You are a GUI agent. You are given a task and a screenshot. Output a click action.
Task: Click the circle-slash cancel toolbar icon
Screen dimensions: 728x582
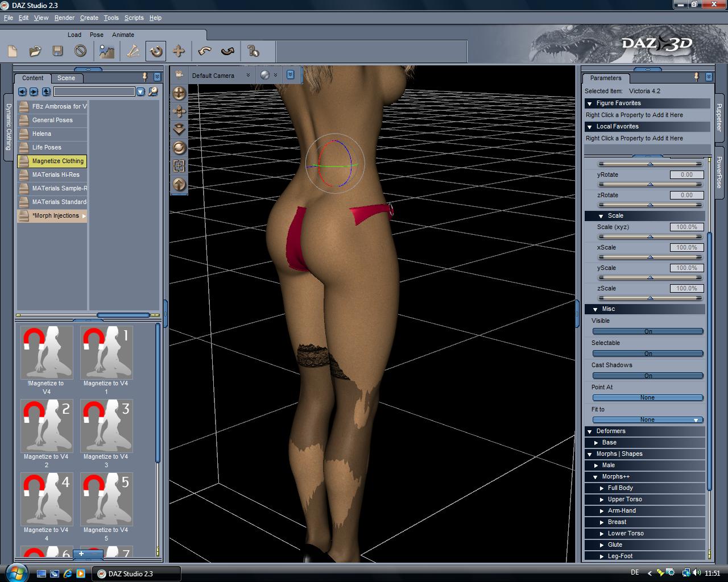80,52
